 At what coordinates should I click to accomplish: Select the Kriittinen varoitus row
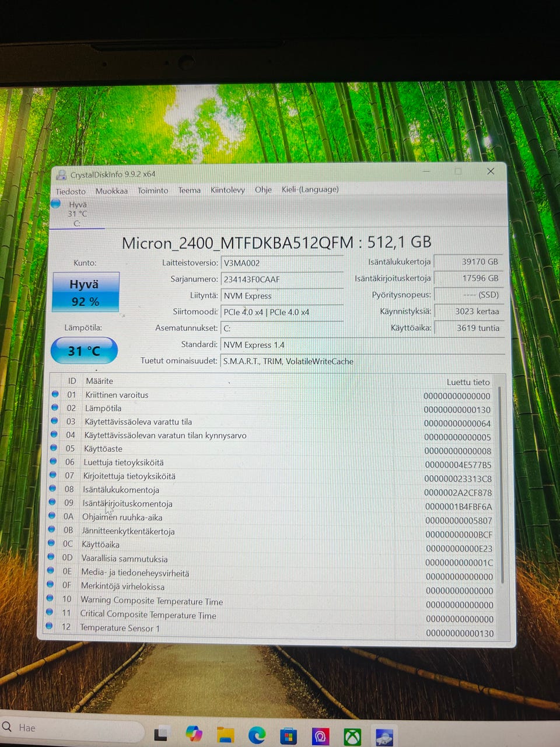click(x=272, y=395)
